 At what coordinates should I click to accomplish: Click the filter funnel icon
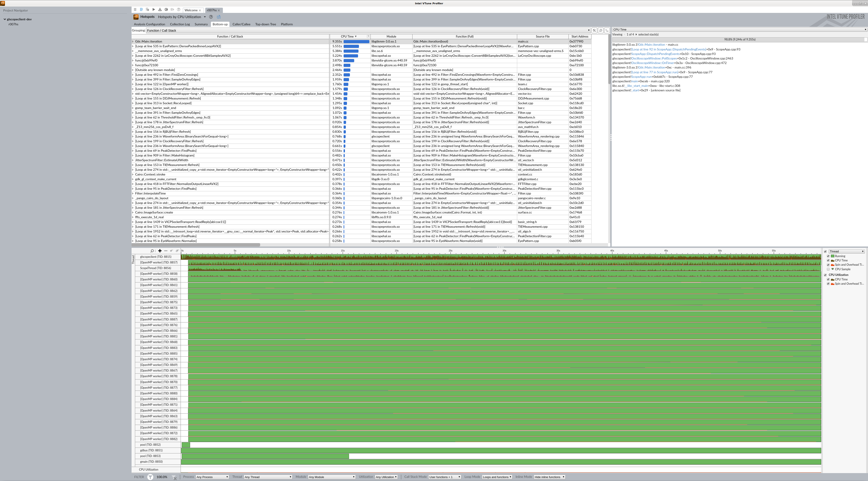[x=150, y=477]
